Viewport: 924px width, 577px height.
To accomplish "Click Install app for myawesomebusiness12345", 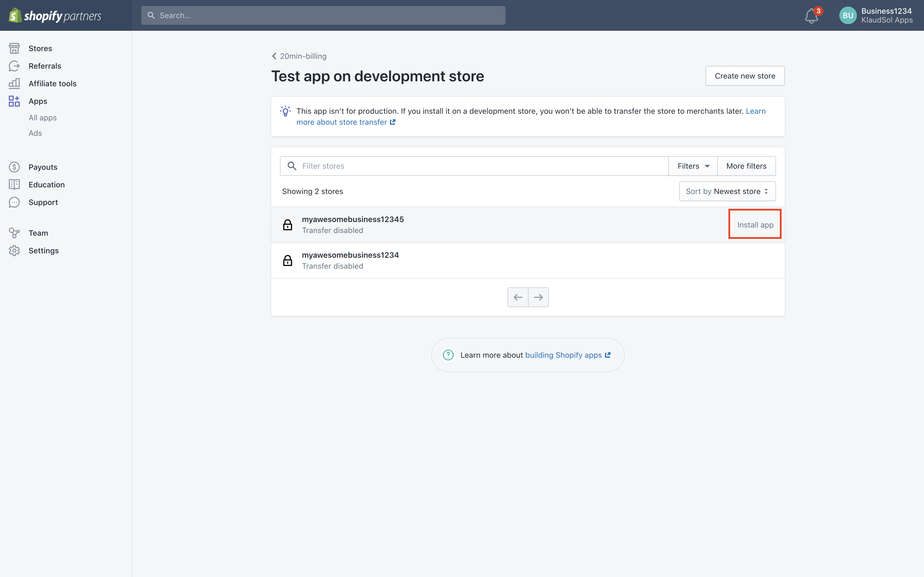I will pyautogui.click(x=755, y=225).
